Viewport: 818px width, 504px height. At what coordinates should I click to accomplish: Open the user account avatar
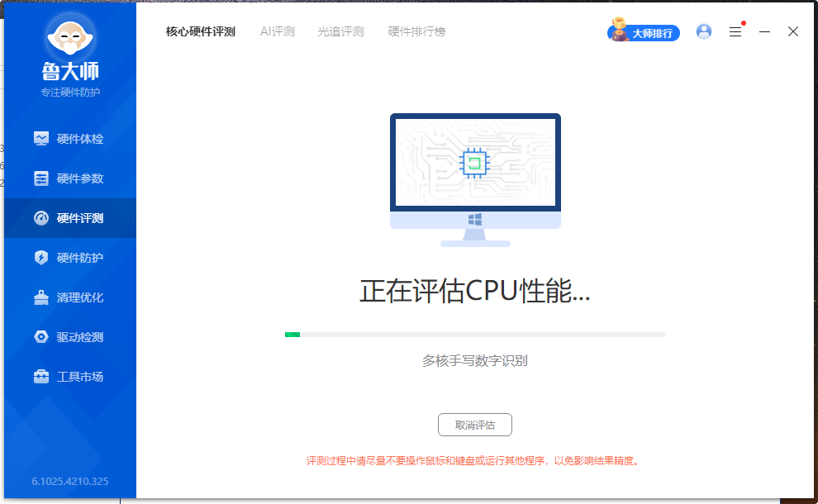click(x=704, y=31)
